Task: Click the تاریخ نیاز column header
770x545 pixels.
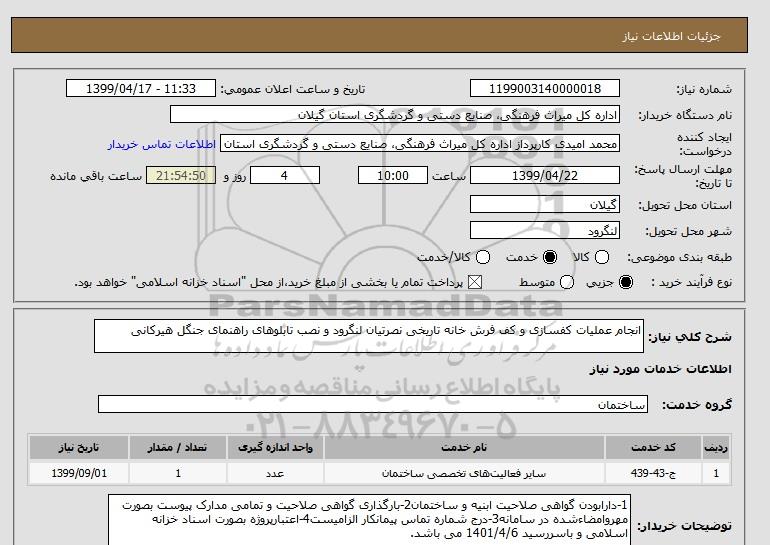Action: pos(79,447)
